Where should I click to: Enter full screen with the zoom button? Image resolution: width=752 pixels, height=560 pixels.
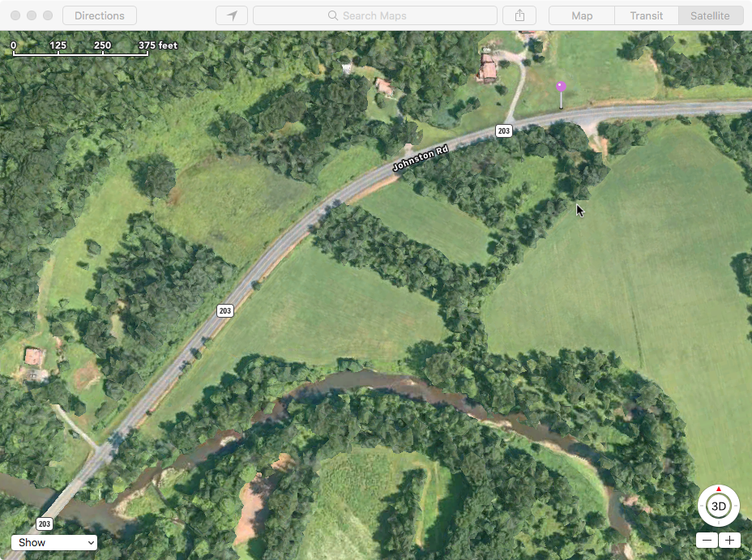coord(48,15)
